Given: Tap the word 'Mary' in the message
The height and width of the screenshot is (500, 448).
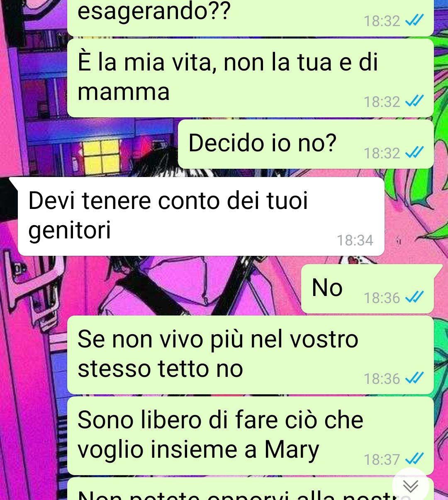Looking at the screenshot, I should [x=292, y=450].
